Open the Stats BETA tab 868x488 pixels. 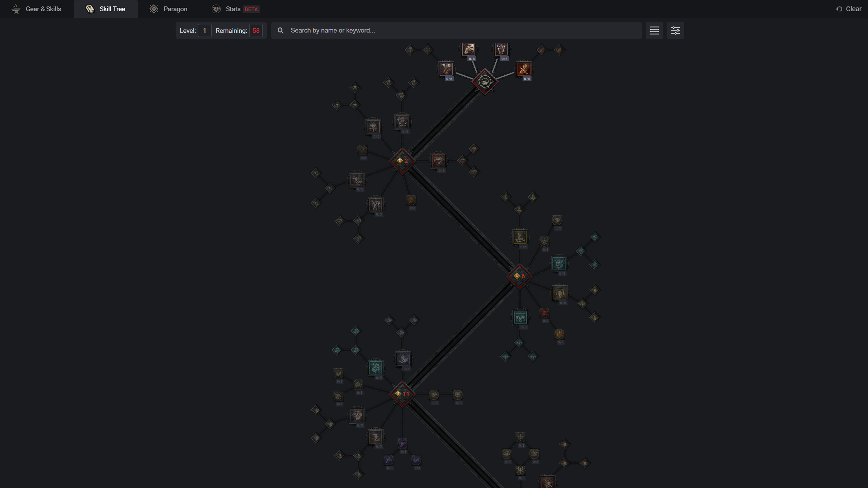click(x=236, y=9)
